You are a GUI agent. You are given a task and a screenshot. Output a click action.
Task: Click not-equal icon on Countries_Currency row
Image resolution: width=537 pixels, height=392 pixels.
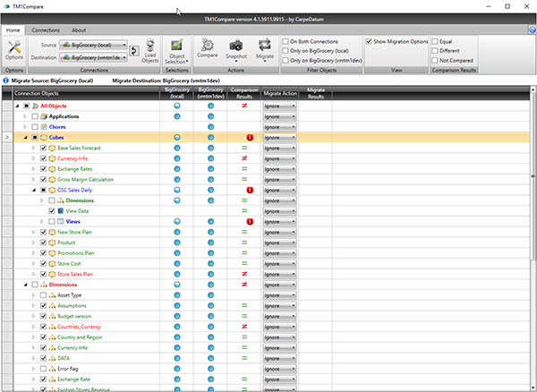(x=244, y=327)
